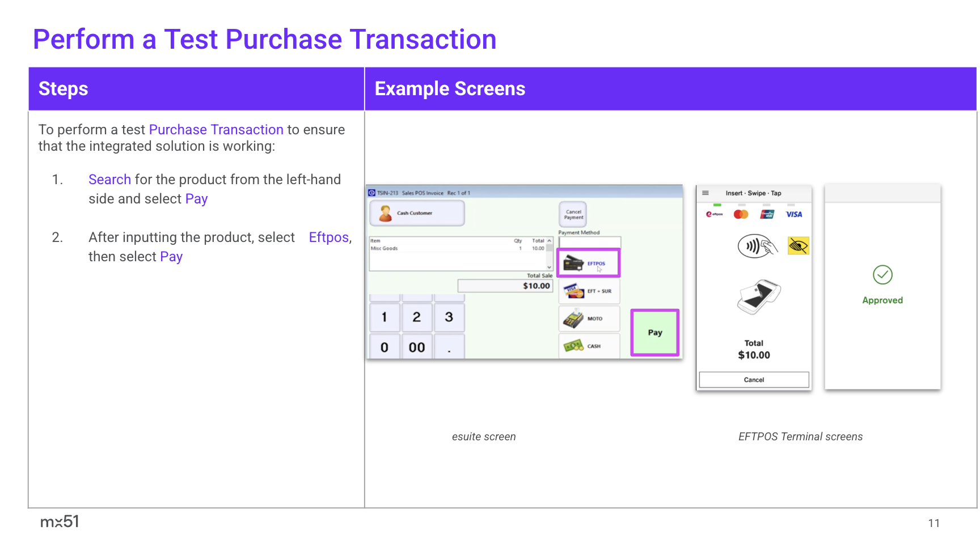Cancel the transaction on the terminal
The width and height of the screenshot is (980, 544).
click(x=754, y=380)
